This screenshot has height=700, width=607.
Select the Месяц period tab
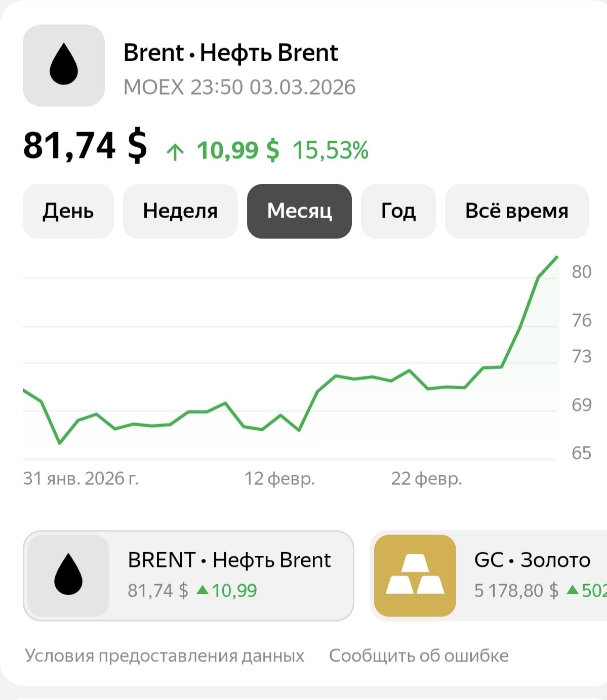pos(299,211)
